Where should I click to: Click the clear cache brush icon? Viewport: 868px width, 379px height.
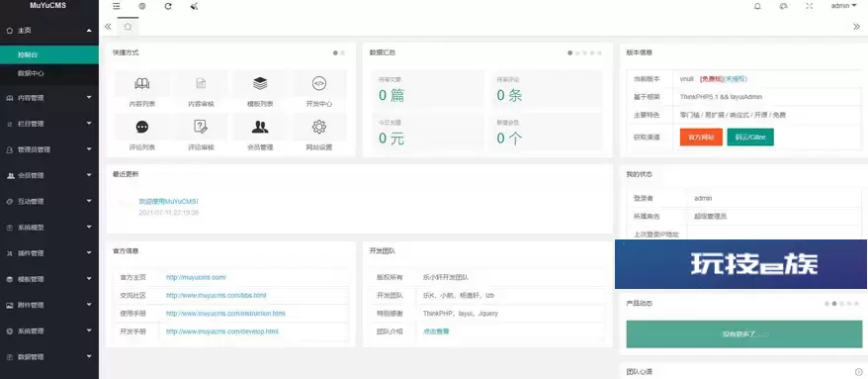195,6
